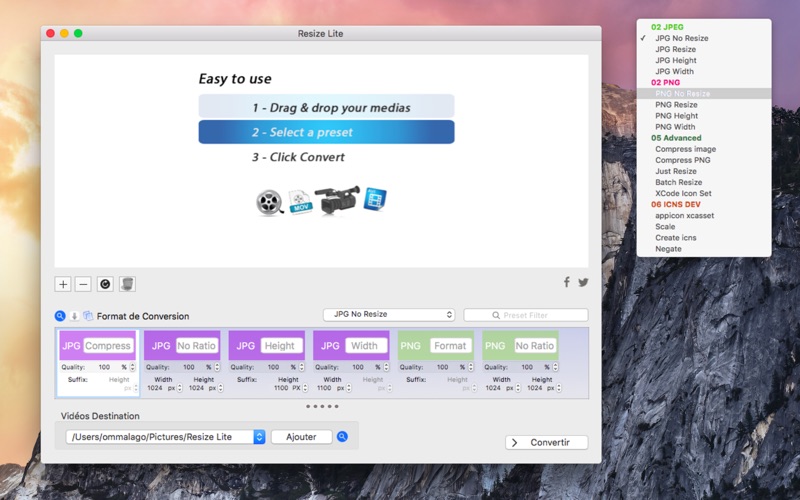Open the JPG No Resize preset dropdown

[388, 315]
